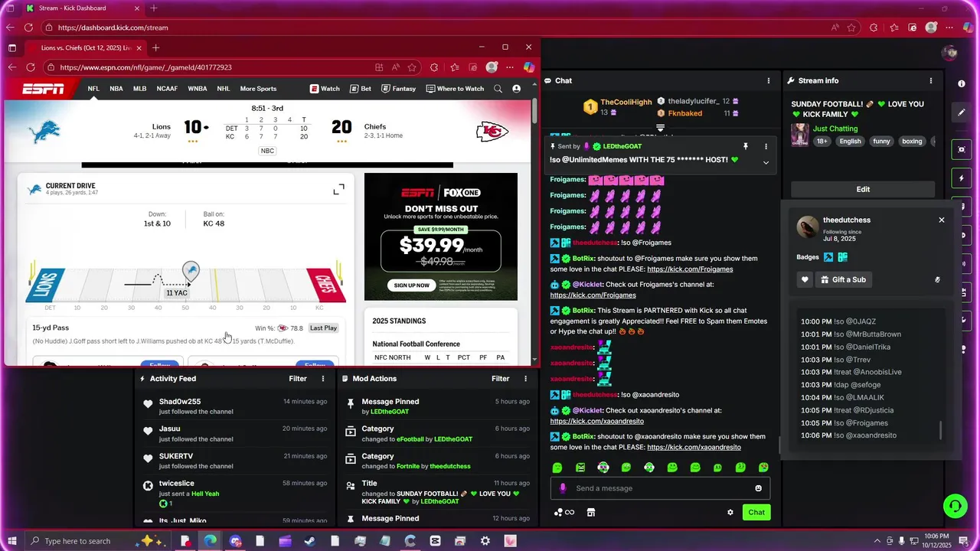Viewport: 980px width, 551px height.
Task: Click the lightning bolt icon in Kick sidebar
Action: pyautogui.click(x=962, y=178)
